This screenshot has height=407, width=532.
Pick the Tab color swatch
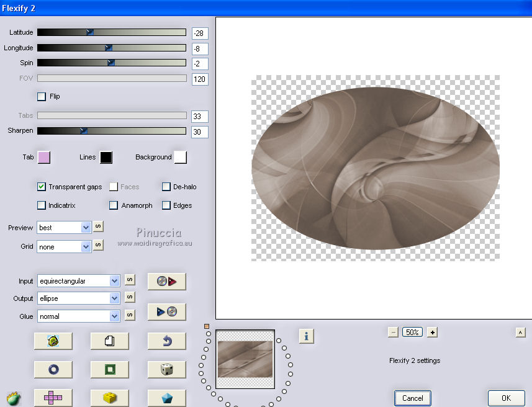(x=44, y=158)
